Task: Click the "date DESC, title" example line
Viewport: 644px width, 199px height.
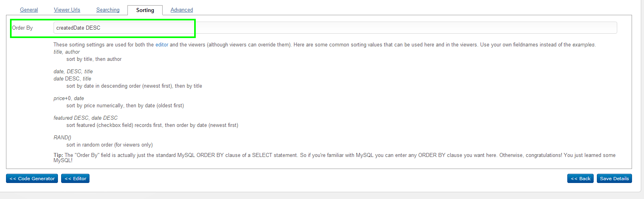Action: [72, 79]
